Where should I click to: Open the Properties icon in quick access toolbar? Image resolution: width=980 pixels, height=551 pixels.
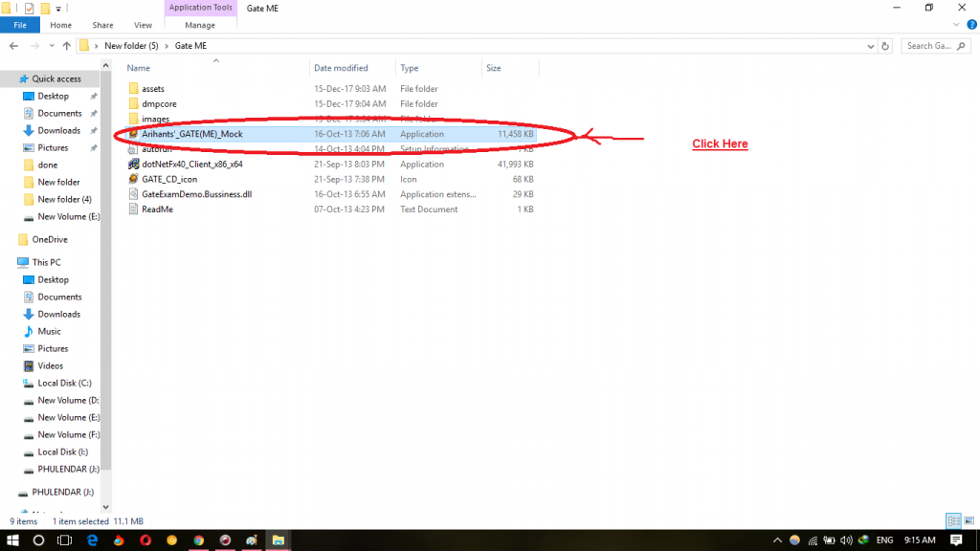point(28,8)
